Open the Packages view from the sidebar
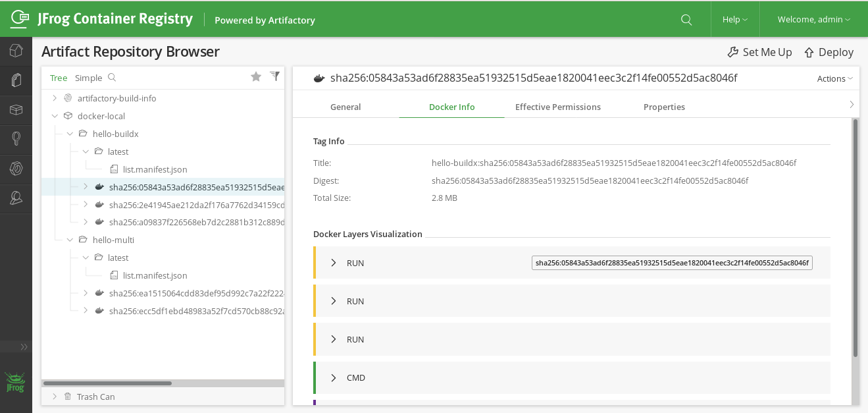Image resolution: width=868 pixels, height=413 pixels. [16, 109]
